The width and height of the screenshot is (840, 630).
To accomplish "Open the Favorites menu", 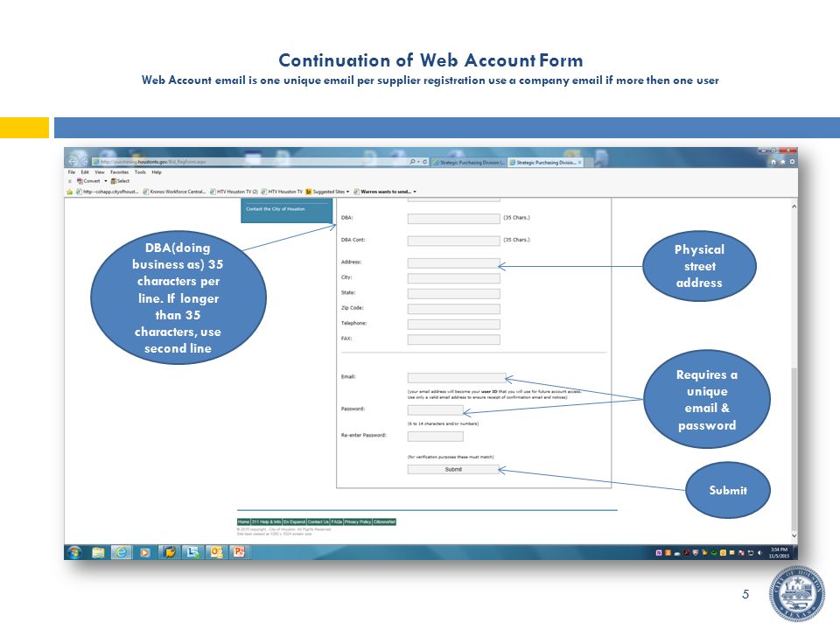I will click(120, 172).
